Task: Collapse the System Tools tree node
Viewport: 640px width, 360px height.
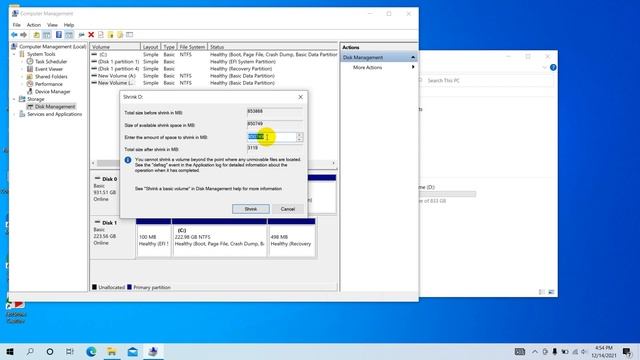Action: [x=14, y=54]
